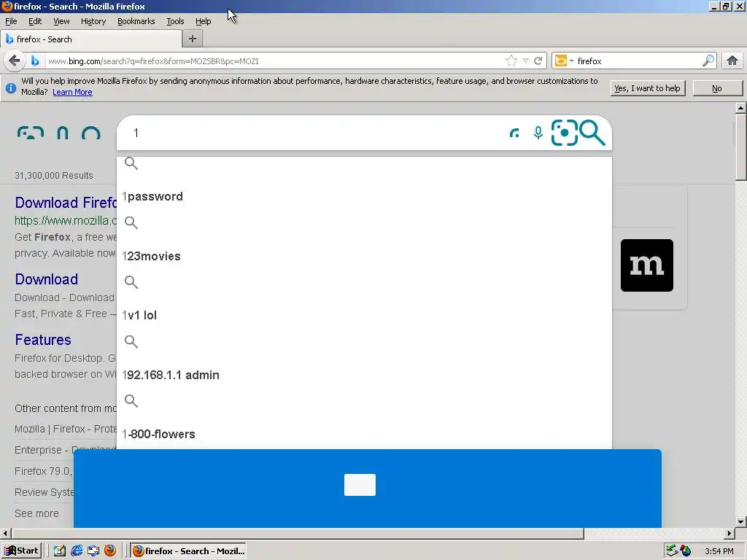Select the '1password' suggestion
Viewport: 747px width, 560px height.
pos(153,197)
